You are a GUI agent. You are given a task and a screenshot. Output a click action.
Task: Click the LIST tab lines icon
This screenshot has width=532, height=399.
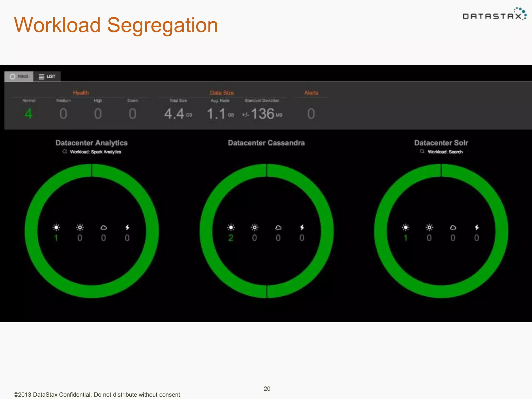[x=41, y=77]
